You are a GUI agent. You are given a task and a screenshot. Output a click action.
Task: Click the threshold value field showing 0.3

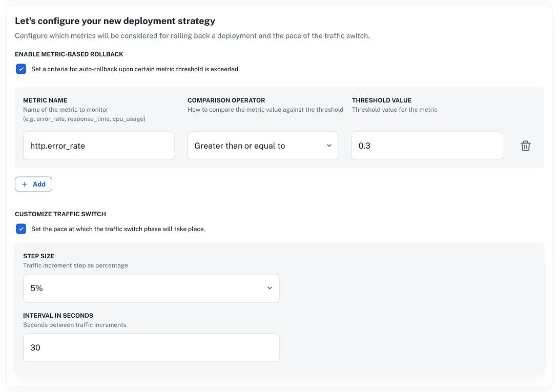[x=427, y=146]
